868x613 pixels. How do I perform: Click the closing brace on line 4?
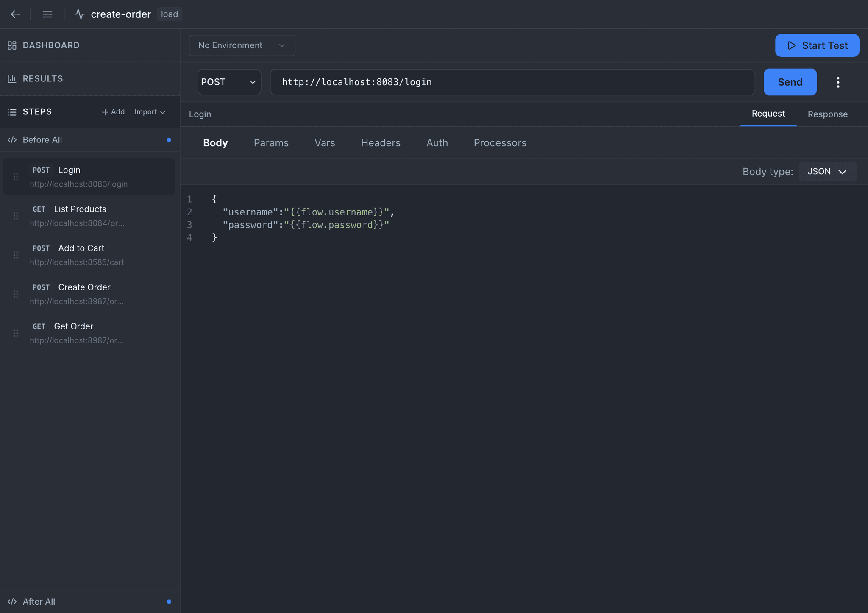214,237
